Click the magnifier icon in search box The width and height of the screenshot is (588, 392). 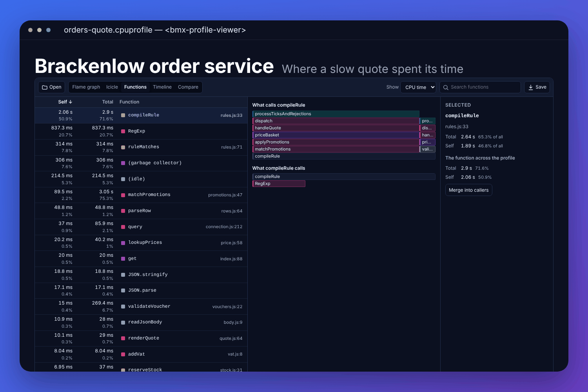click(446, 87)
